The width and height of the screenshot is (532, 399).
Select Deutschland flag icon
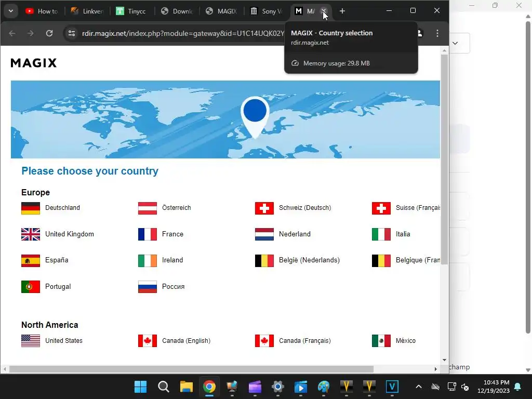point(31,208)
